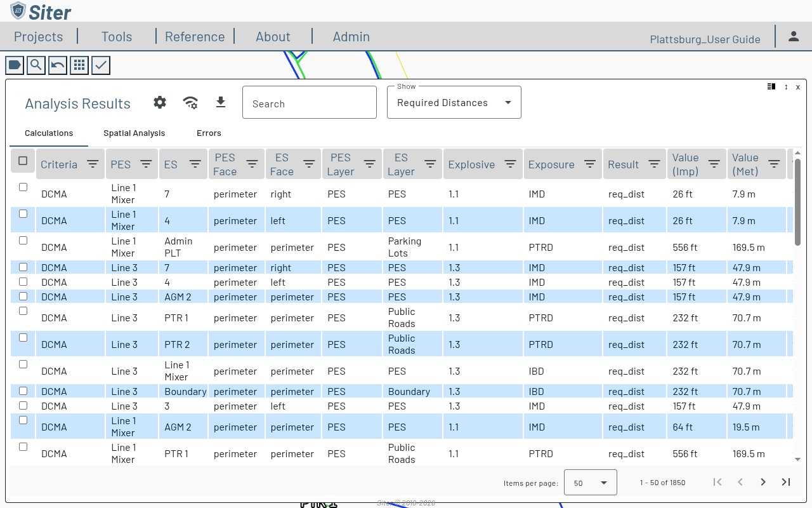This screenshot has height=508, width=812.
Task: Switch to the Spatial Analysis tab
Action: pos(134,133)
